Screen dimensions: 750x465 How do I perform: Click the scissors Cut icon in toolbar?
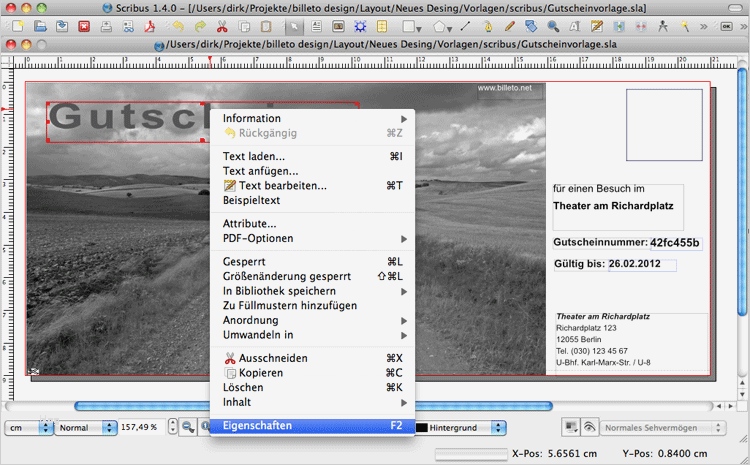tap(222, 26)
